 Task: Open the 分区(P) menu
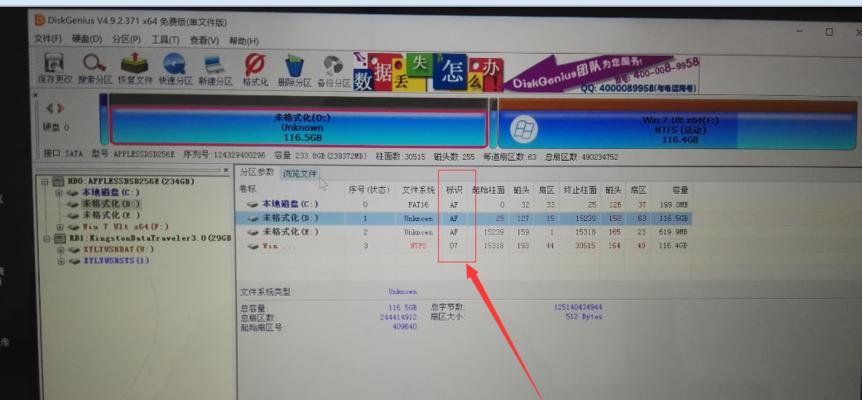coord(126,40)
